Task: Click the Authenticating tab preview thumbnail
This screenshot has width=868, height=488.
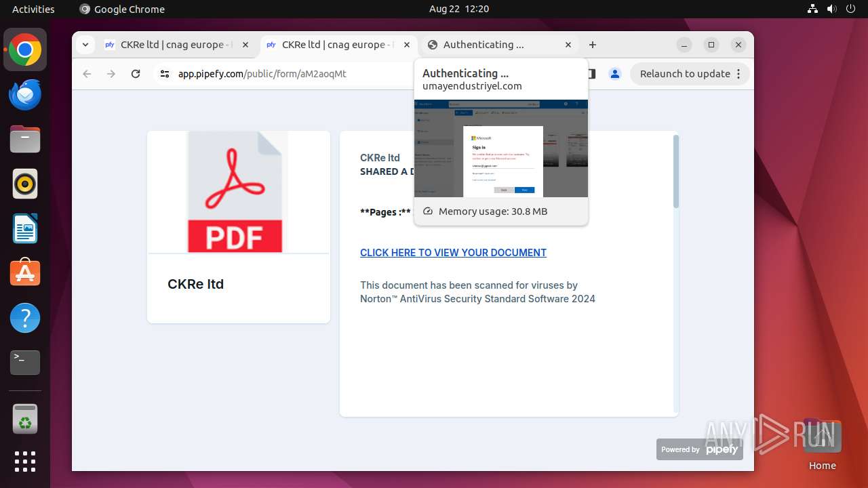Action: [501, 148]
